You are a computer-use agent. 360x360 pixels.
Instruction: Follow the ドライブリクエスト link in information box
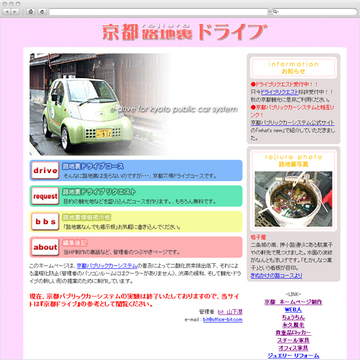279,92
